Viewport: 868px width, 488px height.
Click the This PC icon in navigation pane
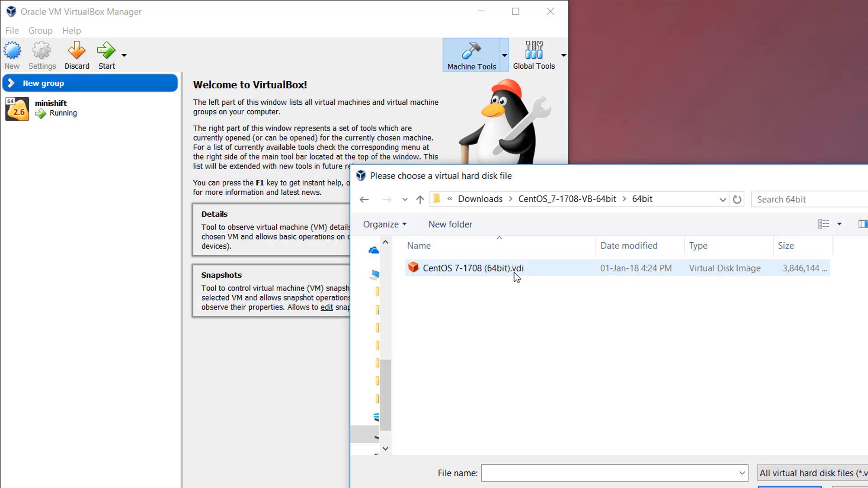375,274
